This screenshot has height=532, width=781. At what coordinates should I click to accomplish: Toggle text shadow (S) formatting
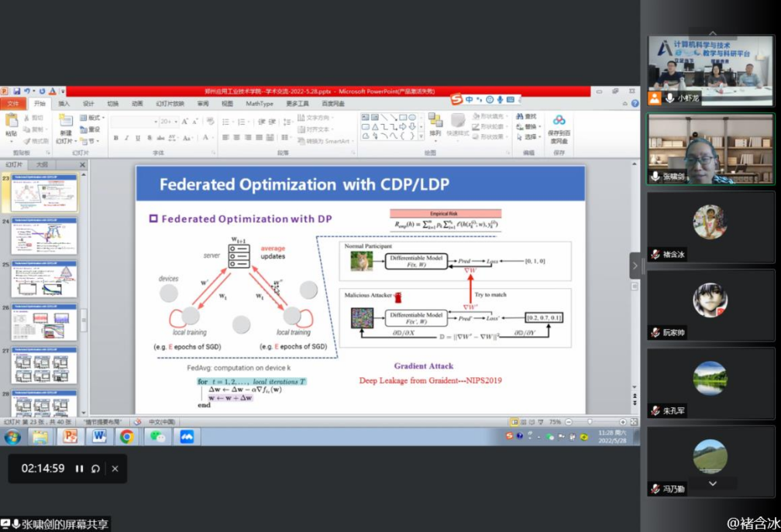click(x=150, y=138)
